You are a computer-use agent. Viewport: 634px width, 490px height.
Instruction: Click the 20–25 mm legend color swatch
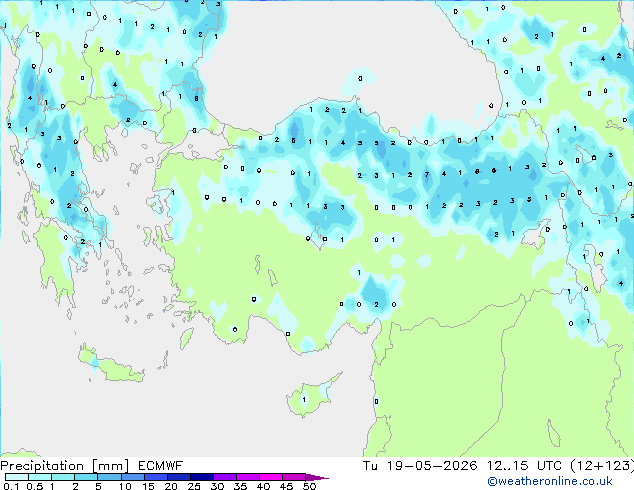178,477
